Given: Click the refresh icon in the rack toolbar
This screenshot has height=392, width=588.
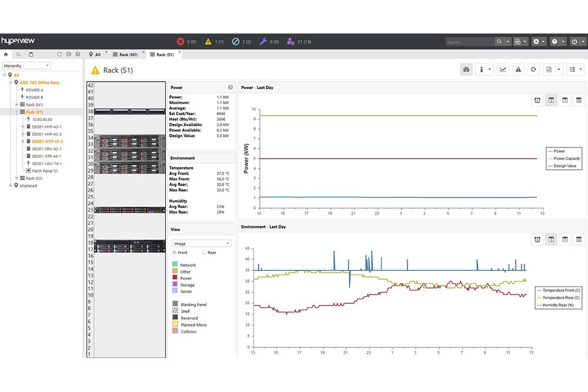Looking at the screenshot, I should [x=533, y=69].
